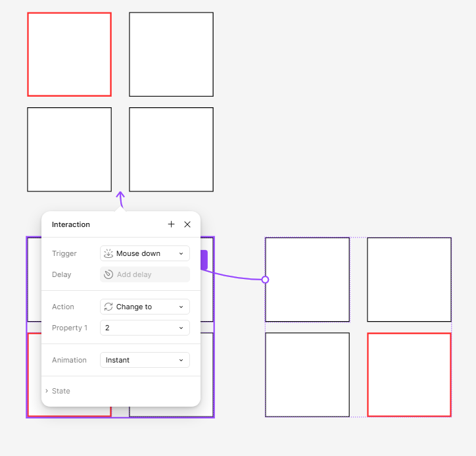Image resolution: width=476 pixels, height=456 pixels.
Task: Click the Animation label
Action: pyautogui.click(x=69, y=360)
